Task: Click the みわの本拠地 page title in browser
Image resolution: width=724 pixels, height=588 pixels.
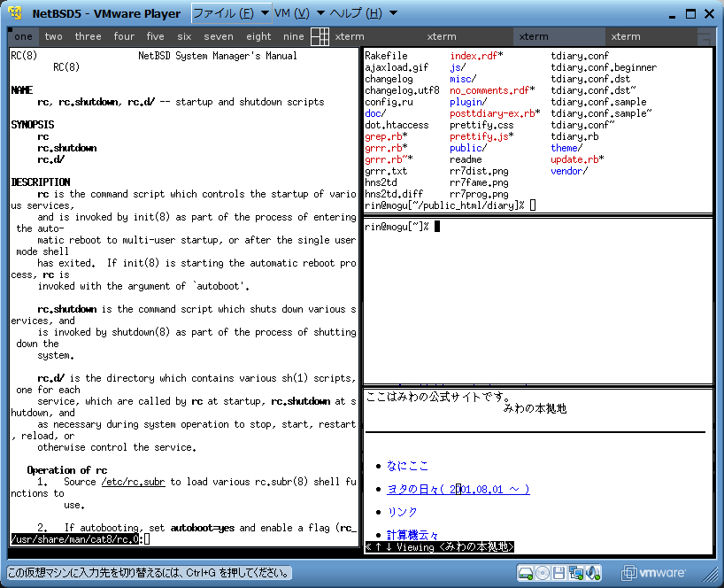Action: (535, 409)
